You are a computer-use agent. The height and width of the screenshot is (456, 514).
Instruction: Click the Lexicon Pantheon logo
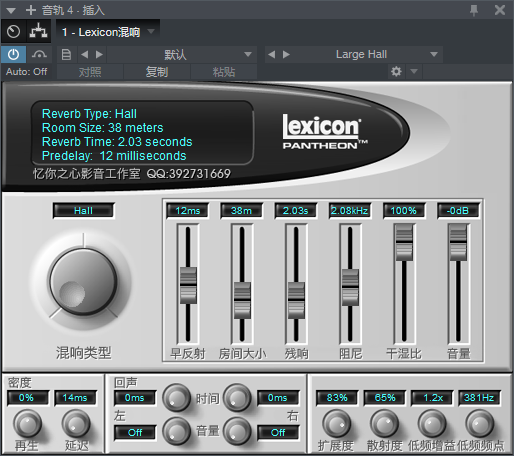coord(324,132)
